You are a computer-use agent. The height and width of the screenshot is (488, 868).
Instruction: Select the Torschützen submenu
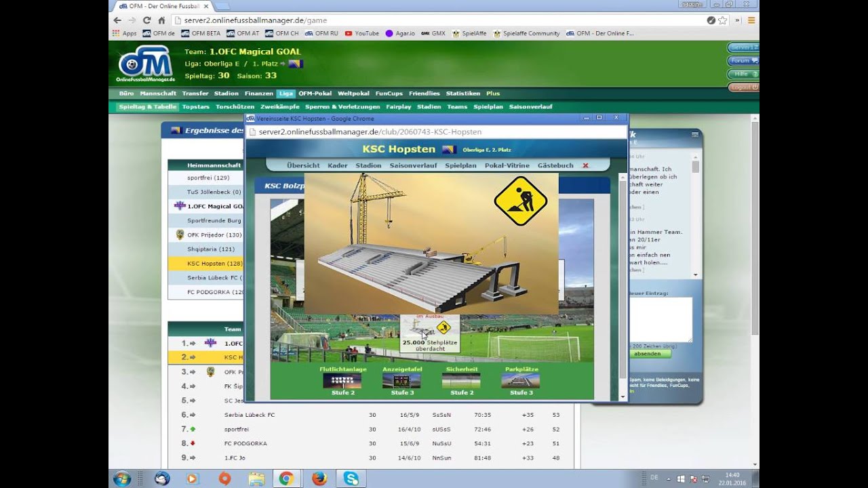pos(235,107)
